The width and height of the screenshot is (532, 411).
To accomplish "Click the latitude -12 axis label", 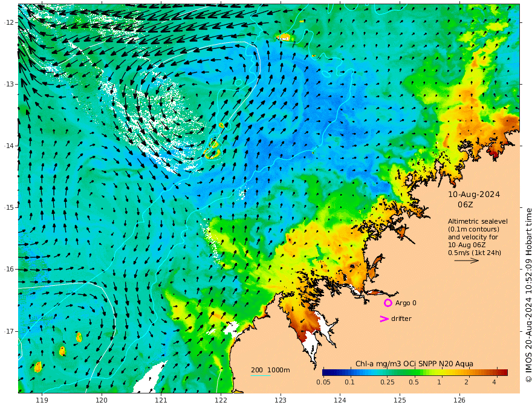I will click(10, 22).
